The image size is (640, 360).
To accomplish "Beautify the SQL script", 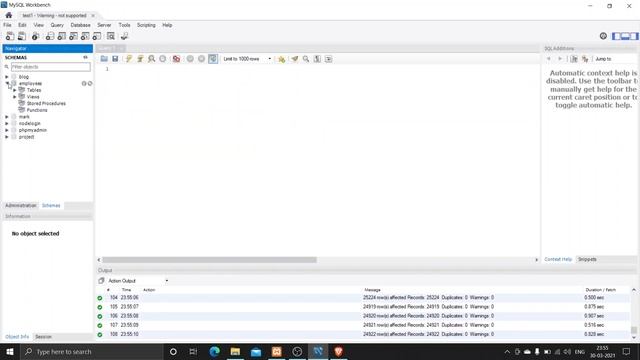I will (x=295, y=59).
